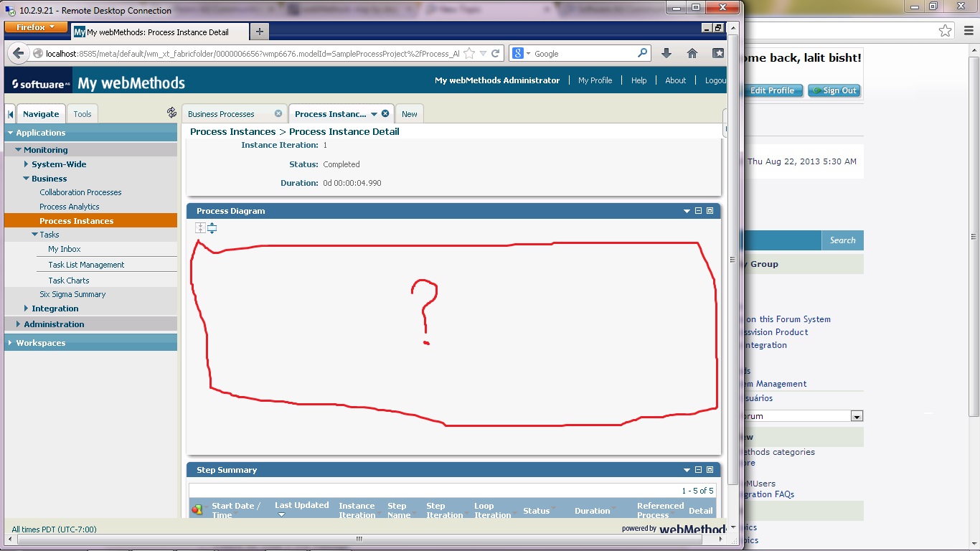The width and height of the screenshot is (980, 551).
Task: Sort by Status column header
Action: [x=536, y=511]
